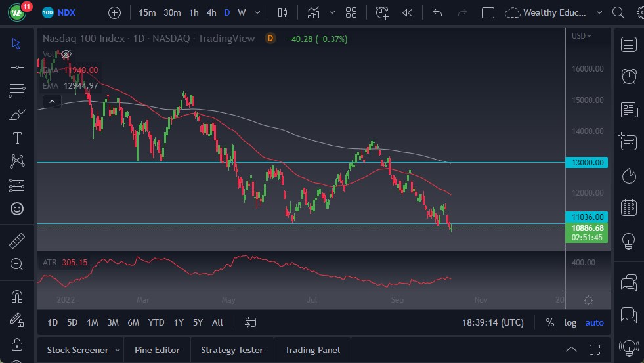Select the Measure ruler tool
This screenshot has height=363, width=644.
[x=17, y=241]
